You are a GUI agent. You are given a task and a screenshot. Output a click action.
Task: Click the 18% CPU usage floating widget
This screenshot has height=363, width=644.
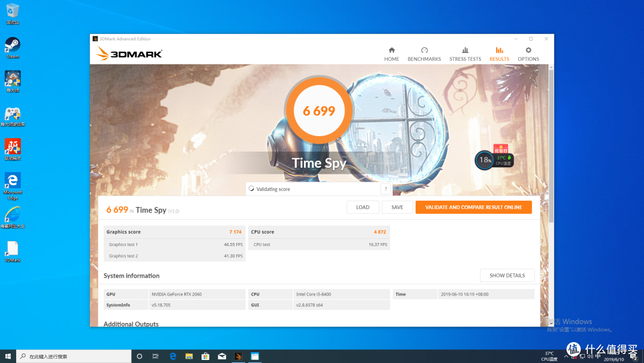[x=485, y=160]
